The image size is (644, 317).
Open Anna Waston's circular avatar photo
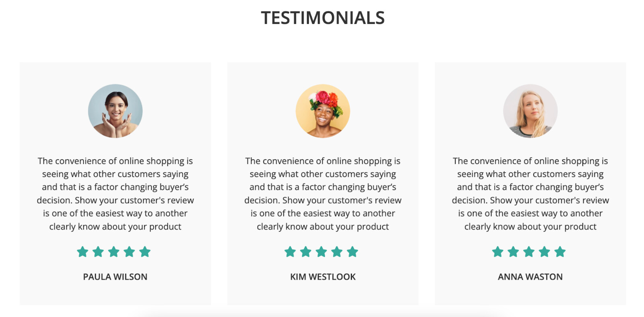tap(530, 111)
